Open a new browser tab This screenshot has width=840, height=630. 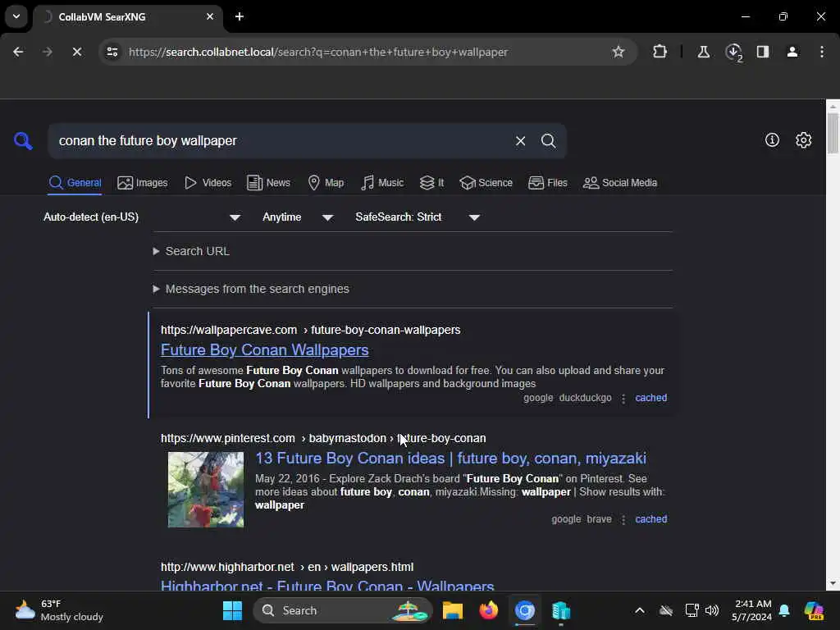point(240,16)
